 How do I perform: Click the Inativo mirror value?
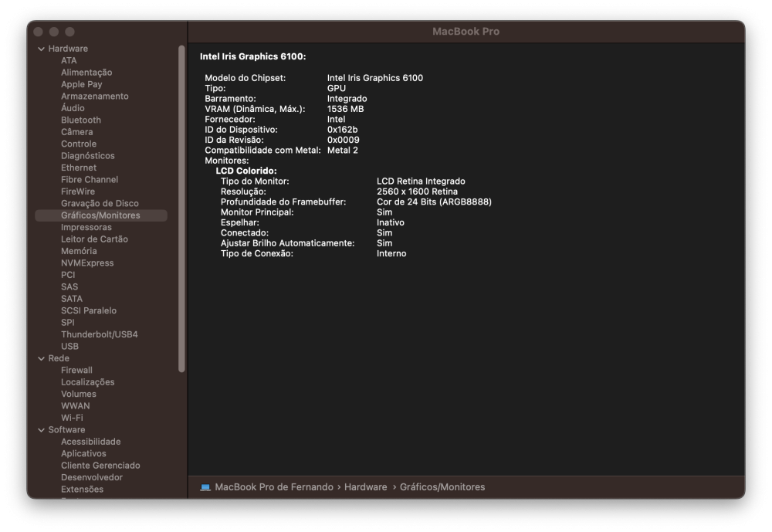pos(391,222)
